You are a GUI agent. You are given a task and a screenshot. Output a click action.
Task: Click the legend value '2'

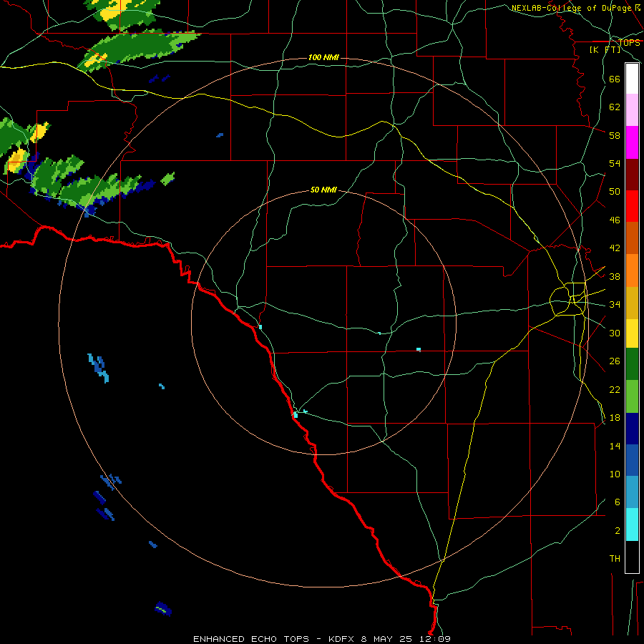(x=618, y=531)
